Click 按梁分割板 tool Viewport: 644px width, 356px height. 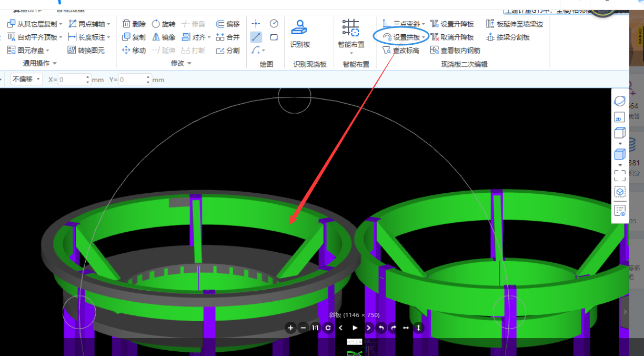(x=508, y=37)
